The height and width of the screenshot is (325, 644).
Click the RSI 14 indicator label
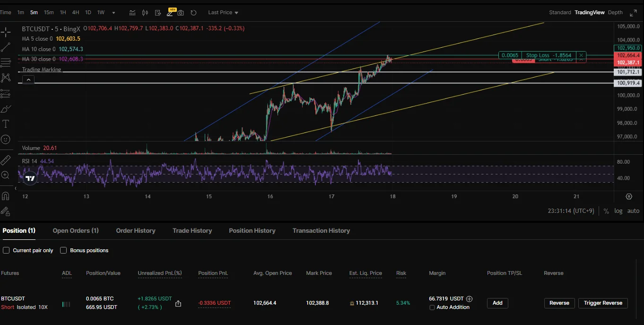(29, 161)
